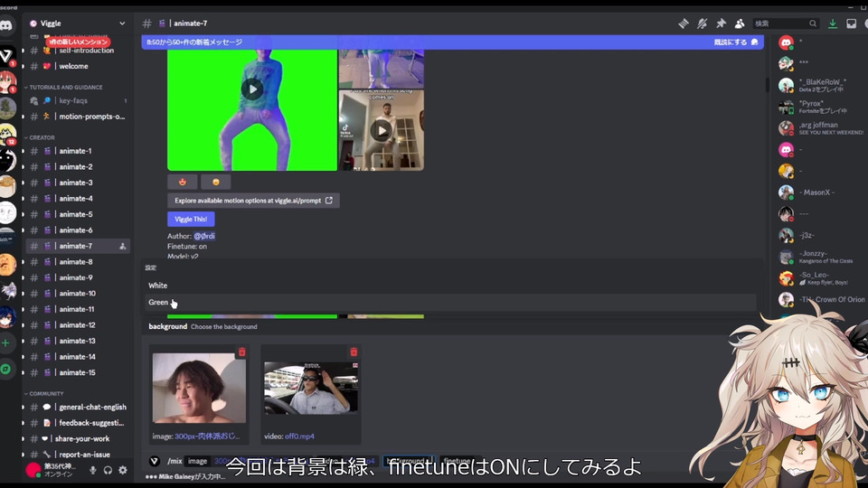Select the Viggle server icon in sidebar
Viewport: 868px width, 488px height.
coord(6,55)
